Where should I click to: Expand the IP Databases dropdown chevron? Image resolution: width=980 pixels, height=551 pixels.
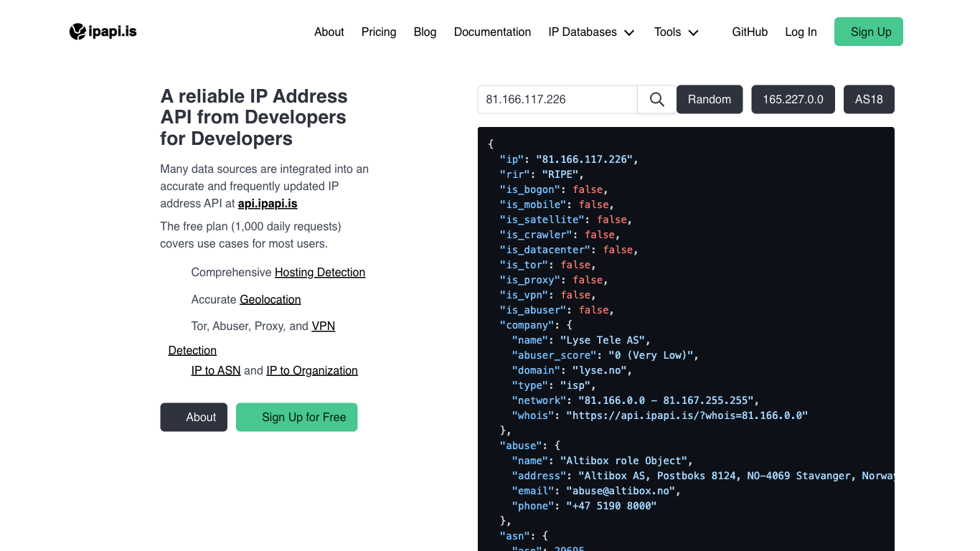pyautogui.click(x=629, y=32)
